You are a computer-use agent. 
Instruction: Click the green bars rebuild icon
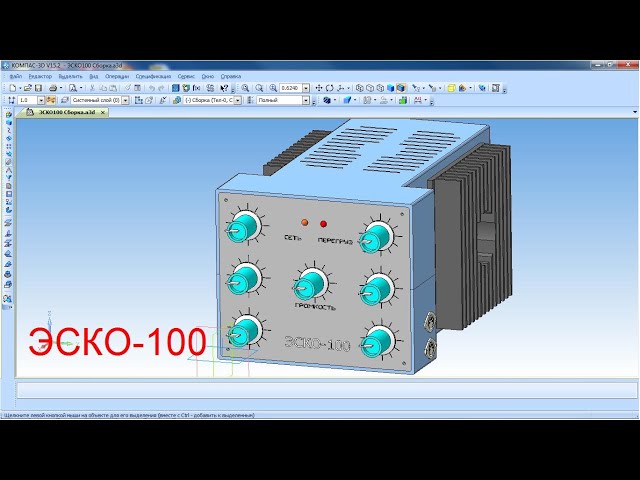pos(403,100)
